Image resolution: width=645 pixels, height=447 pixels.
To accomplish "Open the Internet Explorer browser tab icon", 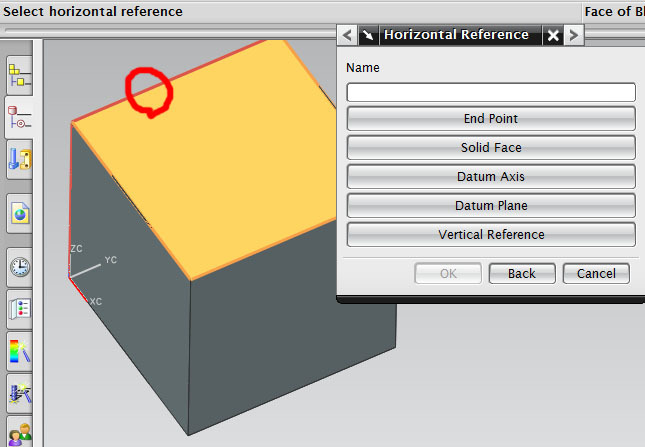I will coord(19,214).
